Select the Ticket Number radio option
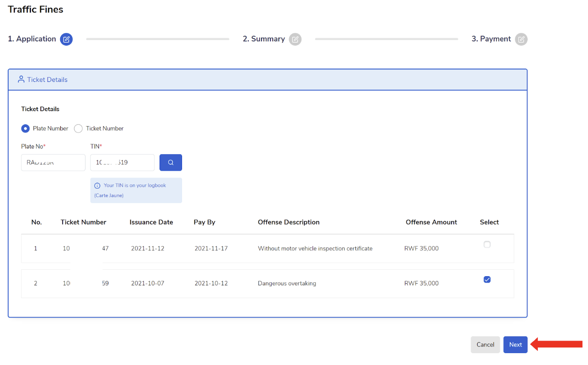 [x=78, y=128]
